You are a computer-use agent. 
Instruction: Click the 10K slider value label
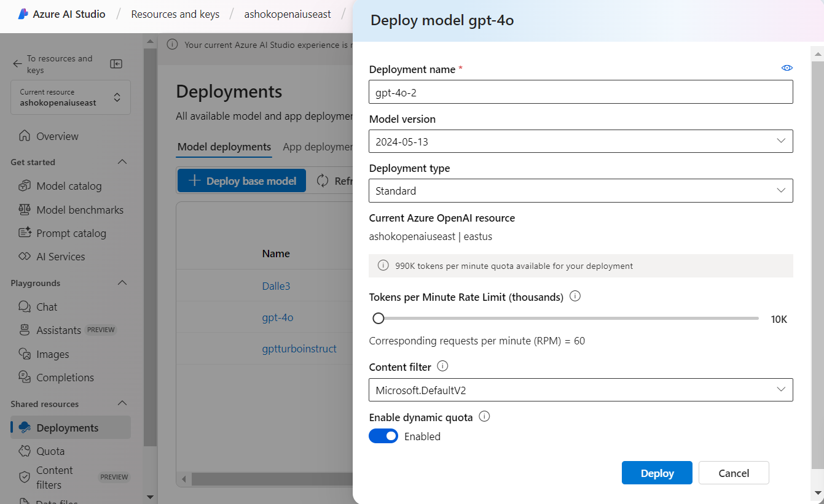(x=779, y=319)
